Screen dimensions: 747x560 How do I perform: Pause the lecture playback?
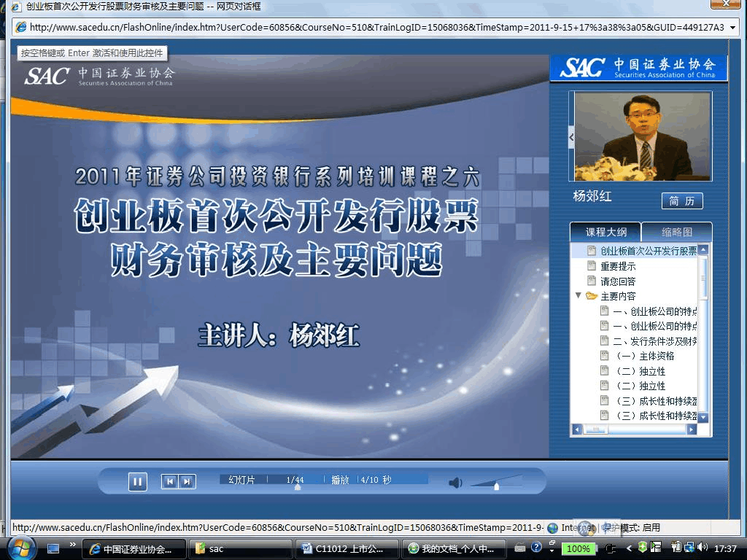click(x=137, y=481)
